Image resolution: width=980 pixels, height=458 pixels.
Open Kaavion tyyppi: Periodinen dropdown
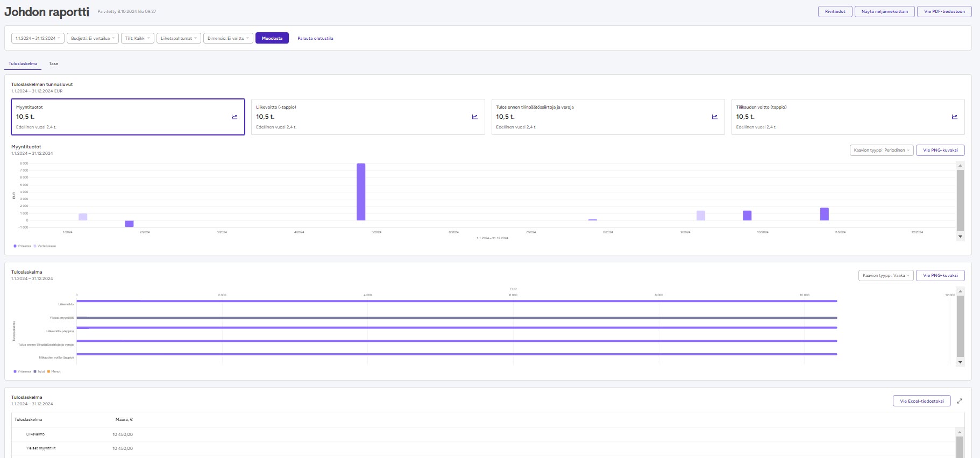click(x=882, y=150)
